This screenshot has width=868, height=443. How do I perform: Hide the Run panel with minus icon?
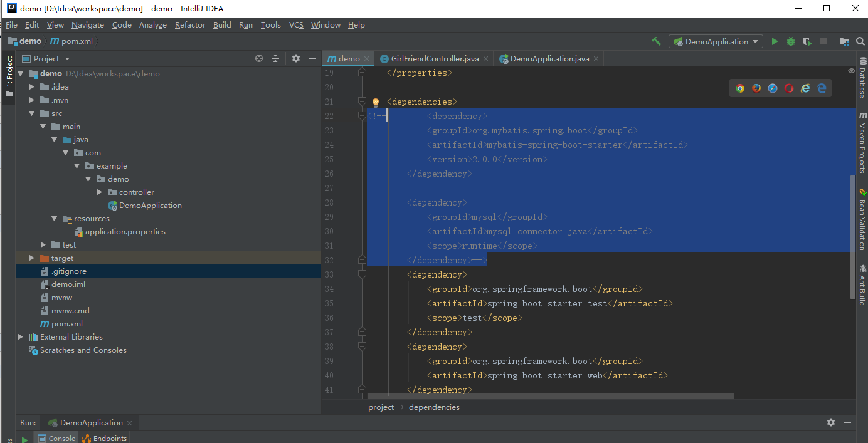click(848, 422)
